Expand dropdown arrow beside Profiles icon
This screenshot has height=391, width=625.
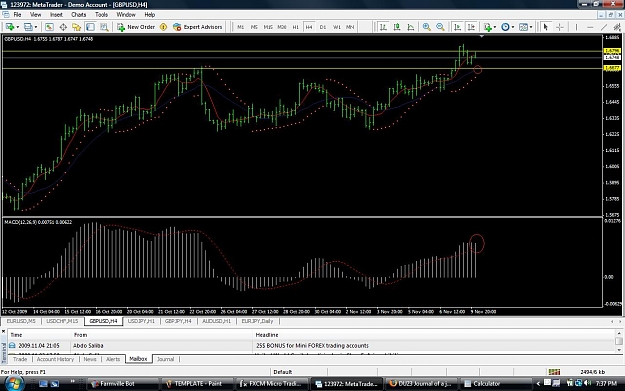pos(35,27)
